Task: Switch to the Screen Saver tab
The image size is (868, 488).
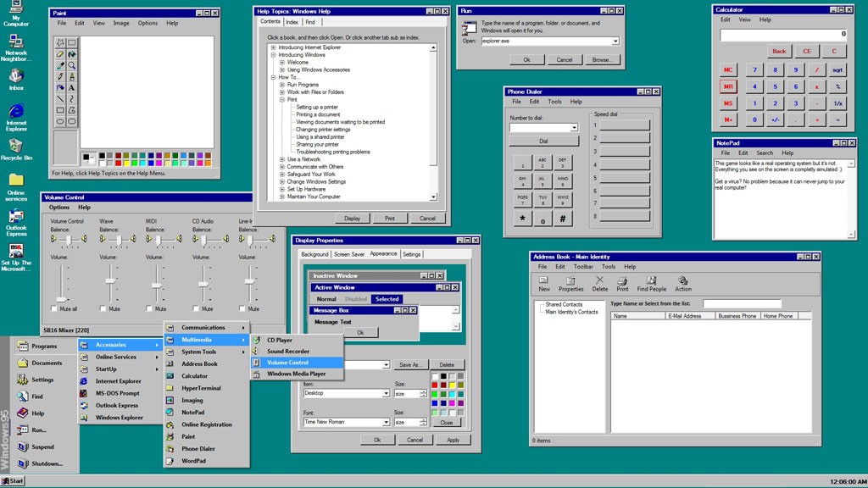Action: click(x=350, y=253)
